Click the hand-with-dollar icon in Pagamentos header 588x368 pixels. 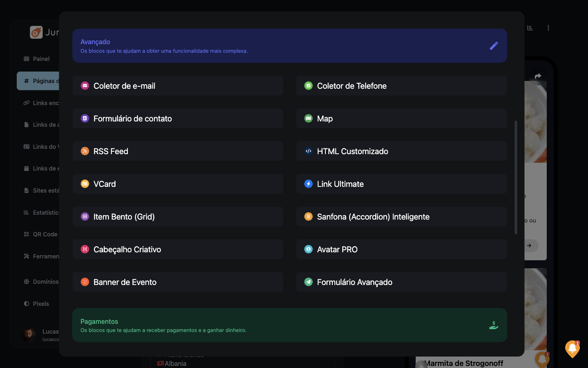pos(494,325)
